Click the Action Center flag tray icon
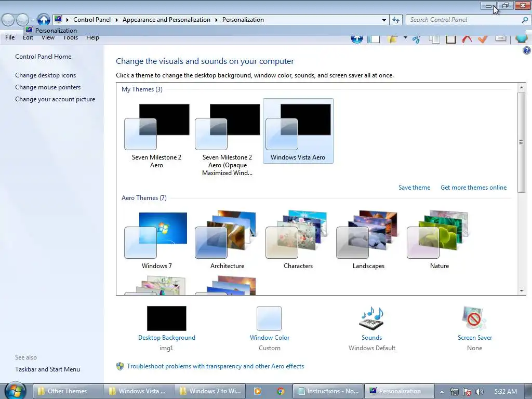The image size is (532, 399). click(467, 392)
